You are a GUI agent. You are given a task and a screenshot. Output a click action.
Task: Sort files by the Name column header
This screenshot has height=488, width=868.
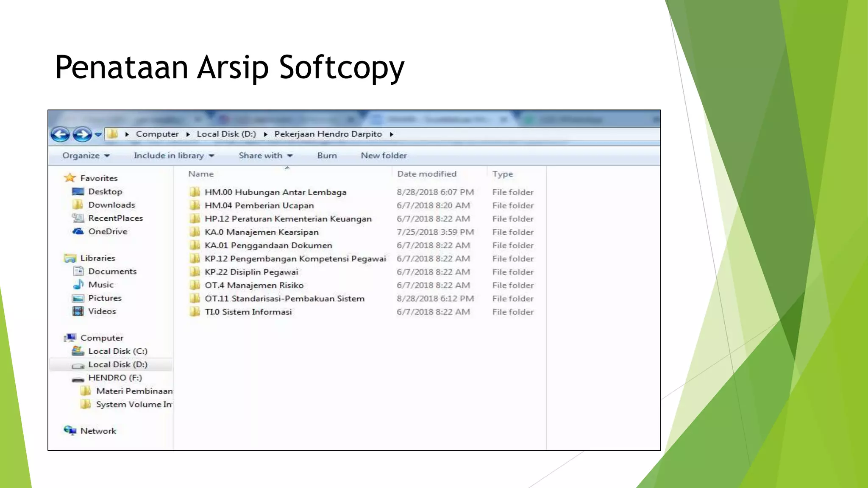[201, 174]
